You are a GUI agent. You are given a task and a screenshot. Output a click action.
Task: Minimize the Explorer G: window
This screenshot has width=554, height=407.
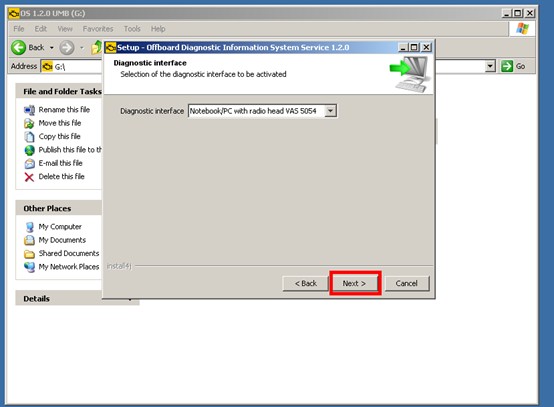507,13
